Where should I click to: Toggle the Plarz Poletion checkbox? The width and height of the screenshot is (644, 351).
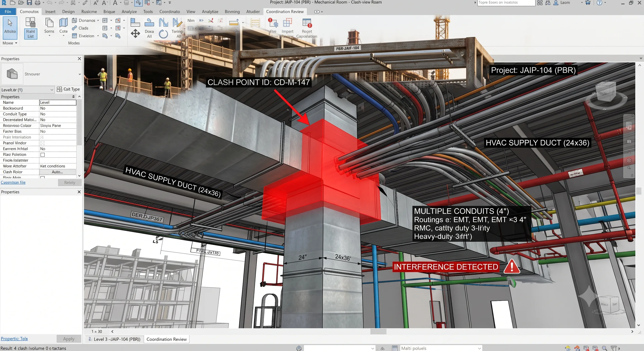click(43, 155)
